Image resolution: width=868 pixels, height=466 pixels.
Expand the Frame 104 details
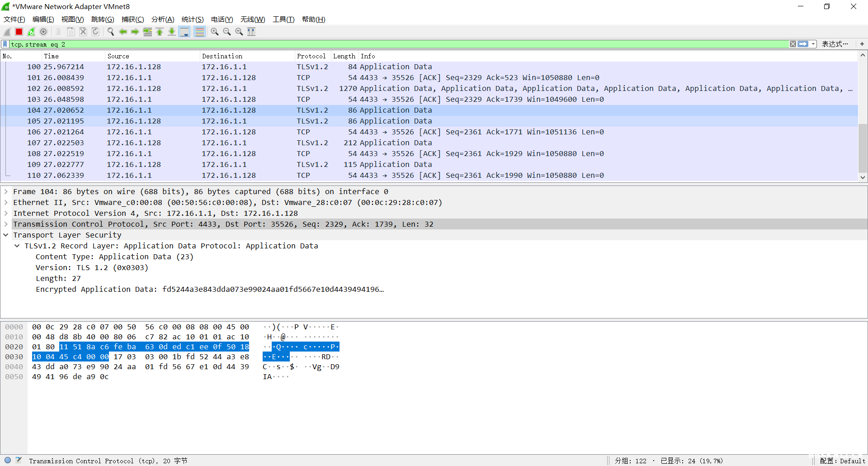[x=6, y=192]
